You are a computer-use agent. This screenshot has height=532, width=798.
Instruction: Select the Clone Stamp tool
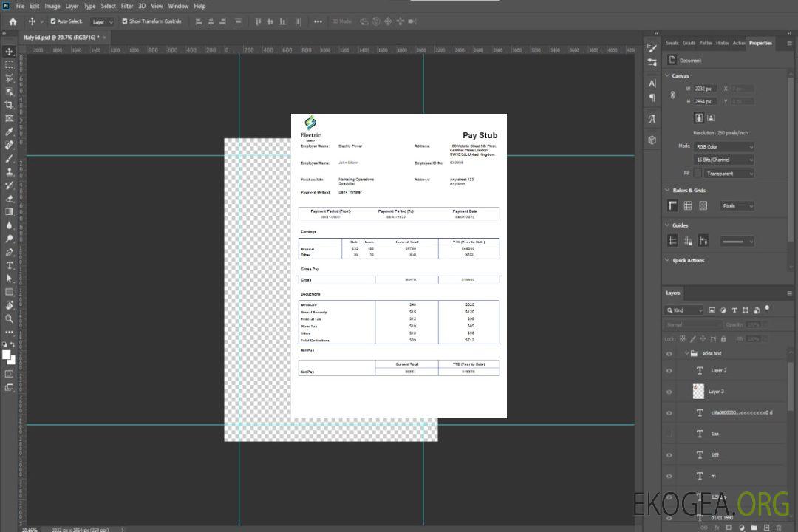pyautogui.click(x=10, y=171)
